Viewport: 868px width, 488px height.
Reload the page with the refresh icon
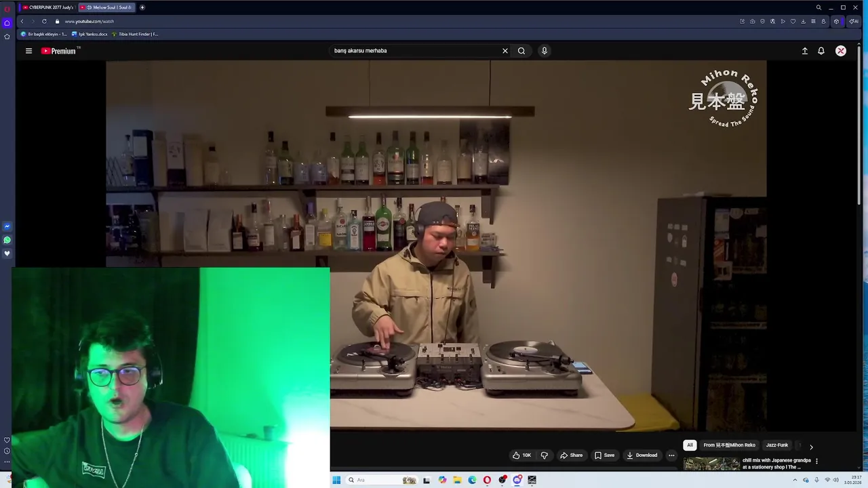tap(44, 21)
